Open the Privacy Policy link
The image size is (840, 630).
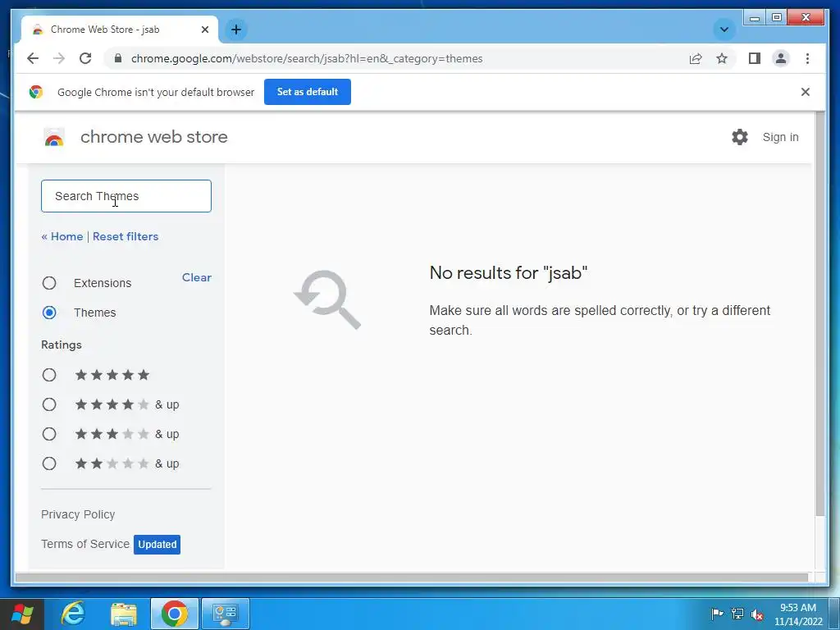pyautogui.click(x=78, y=514)
